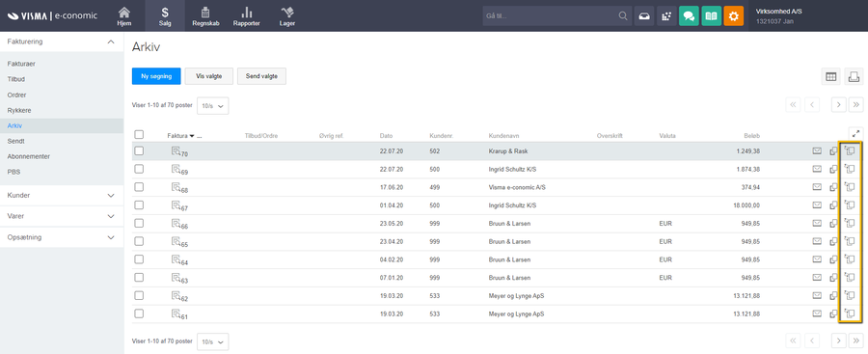Screen dimensions: 868x354
Task: Open Fakturaer in sidebar
Action: tap(21, 64)
